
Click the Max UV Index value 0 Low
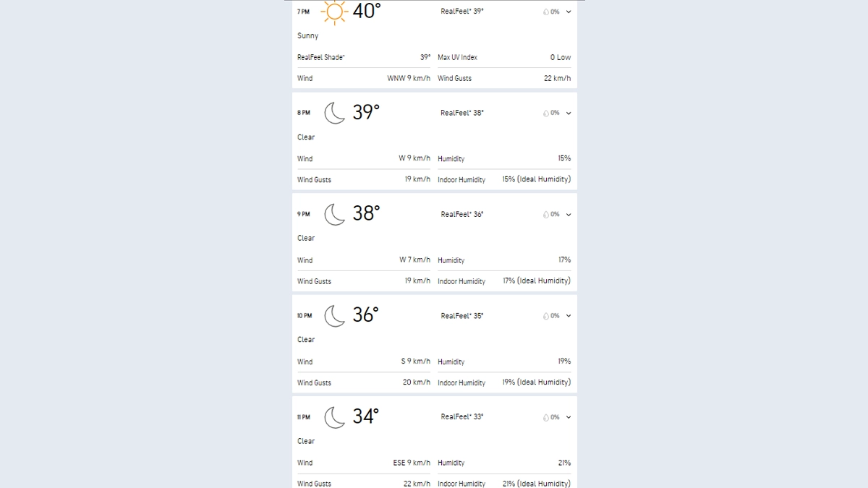coord(560,57)
